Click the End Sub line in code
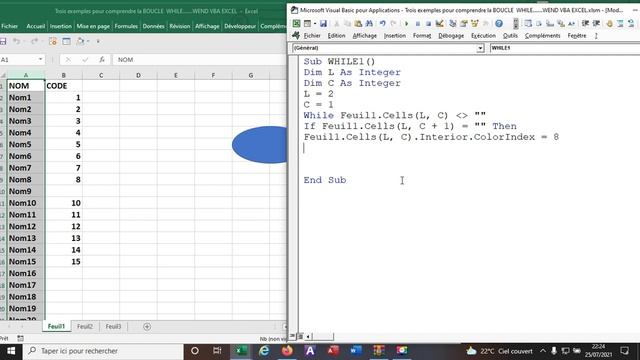640x360 pixels. 325,180
